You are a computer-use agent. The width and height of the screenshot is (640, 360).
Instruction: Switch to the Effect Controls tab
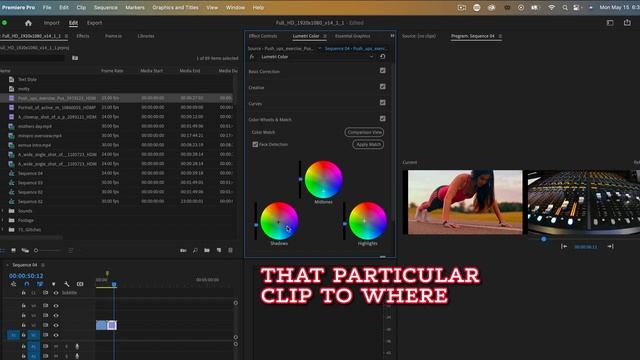coord(263,36)
